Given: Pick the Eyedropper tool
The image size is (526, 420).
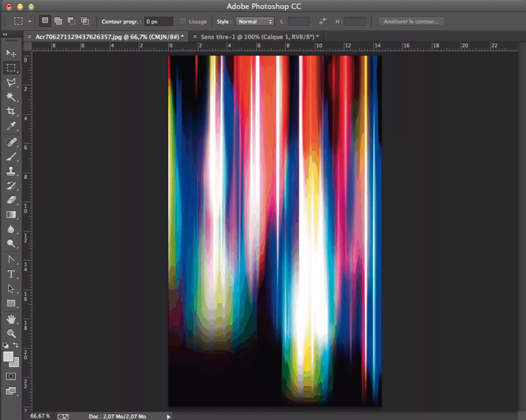Looking at the screenshot, I should pyautogui.click(x=11, y=126).
